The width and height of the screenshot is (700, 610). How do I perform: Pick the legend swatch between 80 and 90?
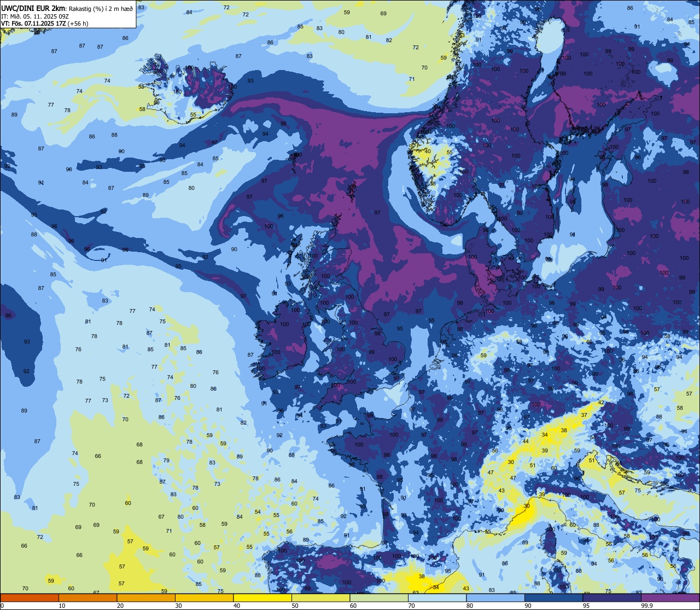pyautogui.click(x=495, y=597)
